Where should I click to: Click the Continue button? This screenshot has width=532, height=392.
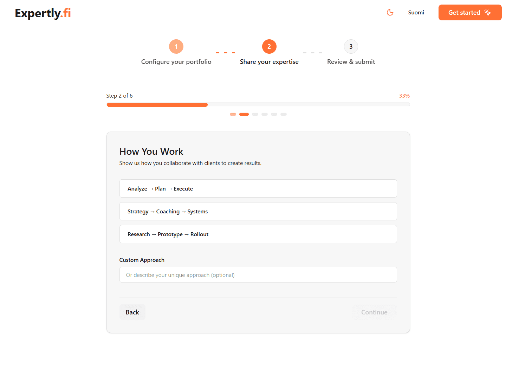coord(374,312)
